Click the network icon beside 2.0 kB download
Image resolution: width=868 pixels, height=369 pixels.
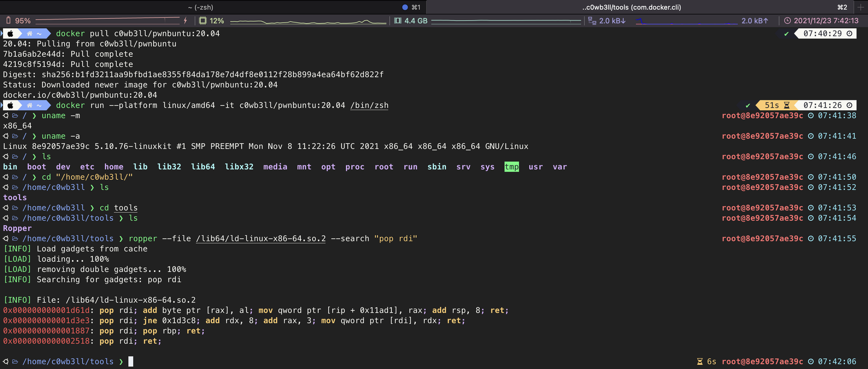[592, 20]
